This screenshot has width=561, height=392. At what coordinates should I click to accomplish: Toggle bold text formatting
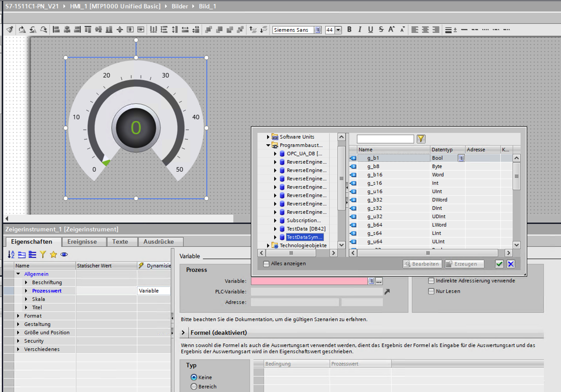(349, 29)
